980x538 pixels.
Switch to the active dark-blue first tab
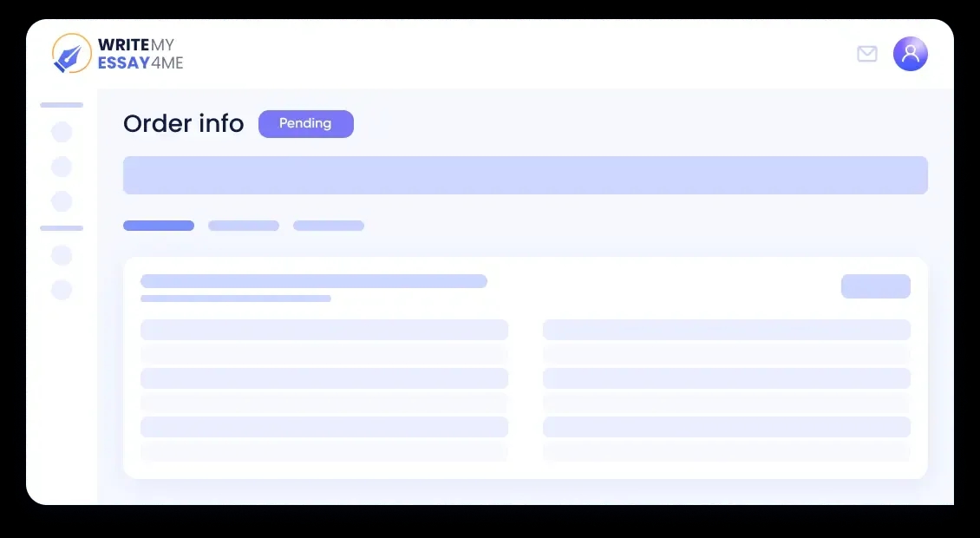pos(159,226)
